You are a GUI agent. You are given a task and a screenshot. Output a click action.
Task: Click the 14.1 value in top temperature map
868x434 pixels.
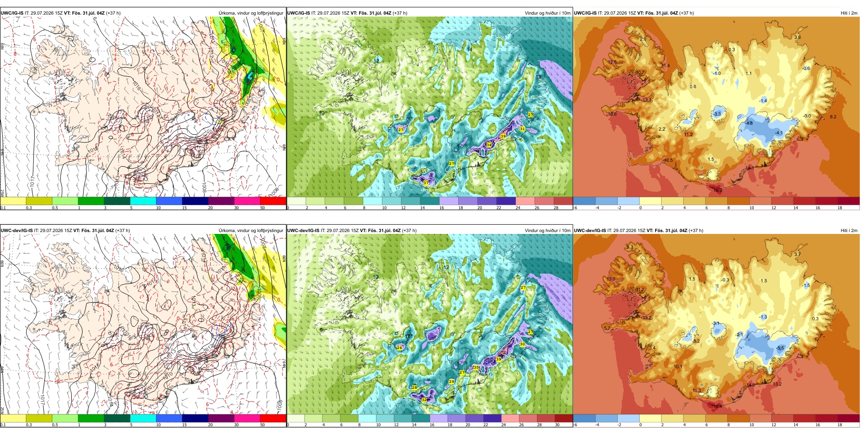click(750, 168)
